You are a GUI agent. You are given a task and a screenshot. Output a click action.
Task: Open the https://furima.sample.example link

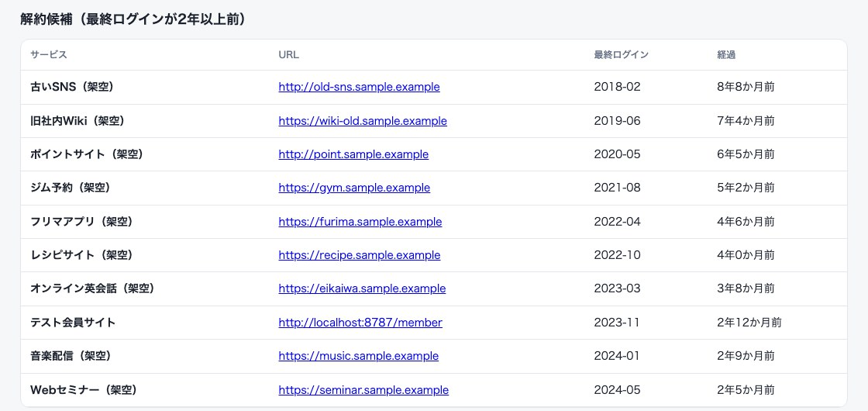click(x=360, y=222)
